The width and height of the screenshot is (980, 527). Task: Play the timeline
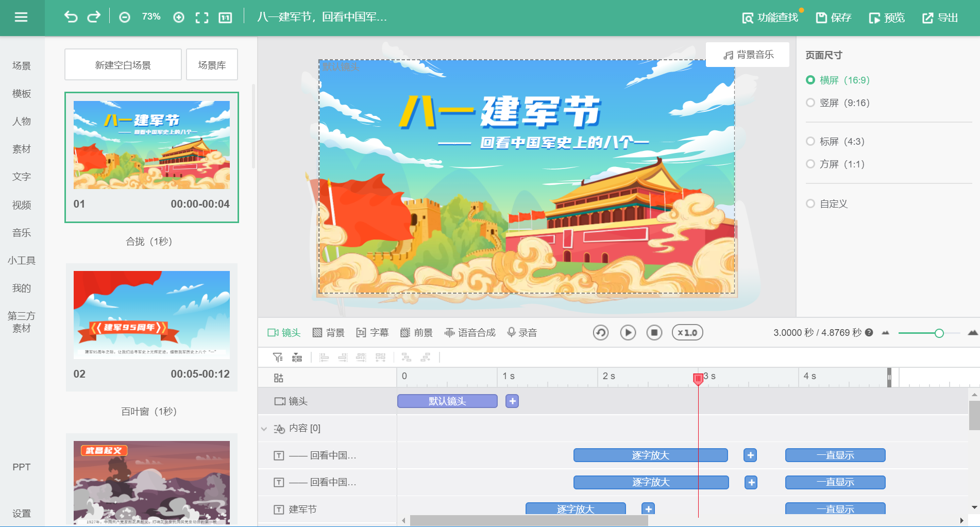point(628,333)
